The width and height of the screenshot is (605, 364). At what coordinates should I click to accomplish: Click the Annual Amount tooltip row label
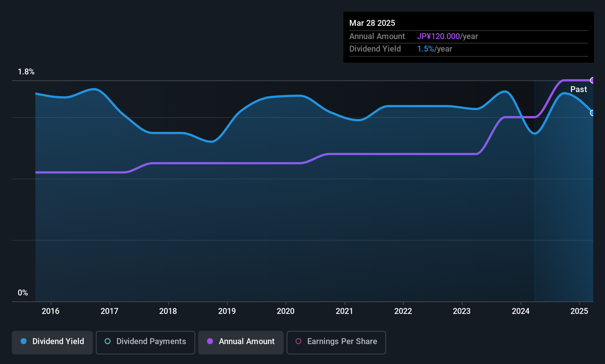377,36
